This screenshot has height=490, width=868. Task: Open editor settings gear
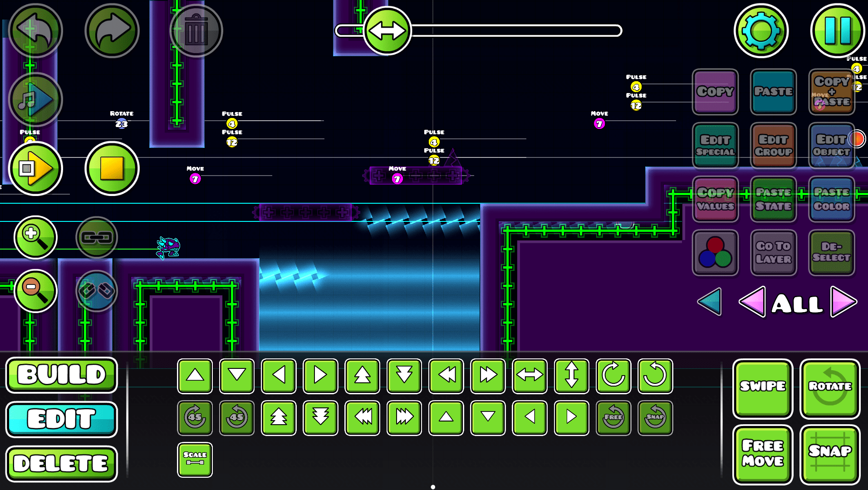[x=761, y=30]
